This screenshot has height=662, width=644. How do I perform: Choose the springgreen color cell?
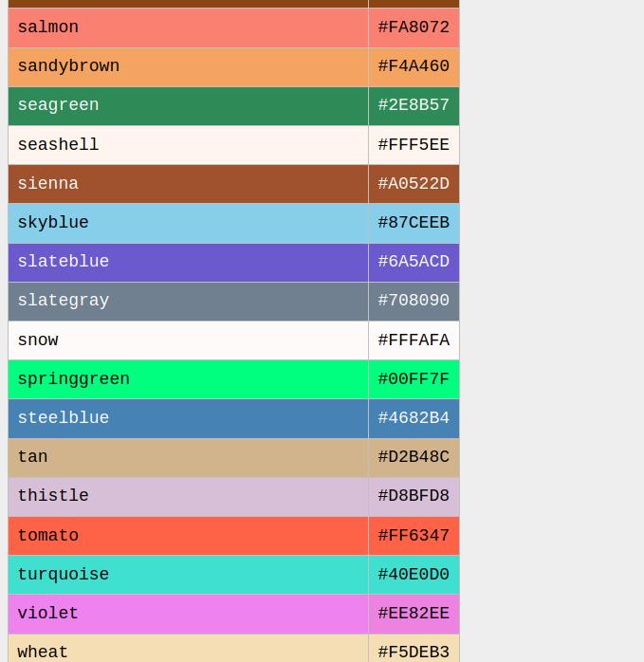(188, 379)
